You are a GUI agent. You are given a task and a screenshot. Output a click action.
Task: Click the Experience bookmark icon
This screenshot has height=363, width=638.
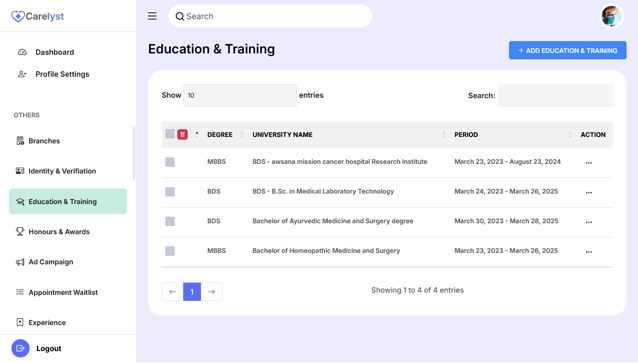tap(20, 322)
